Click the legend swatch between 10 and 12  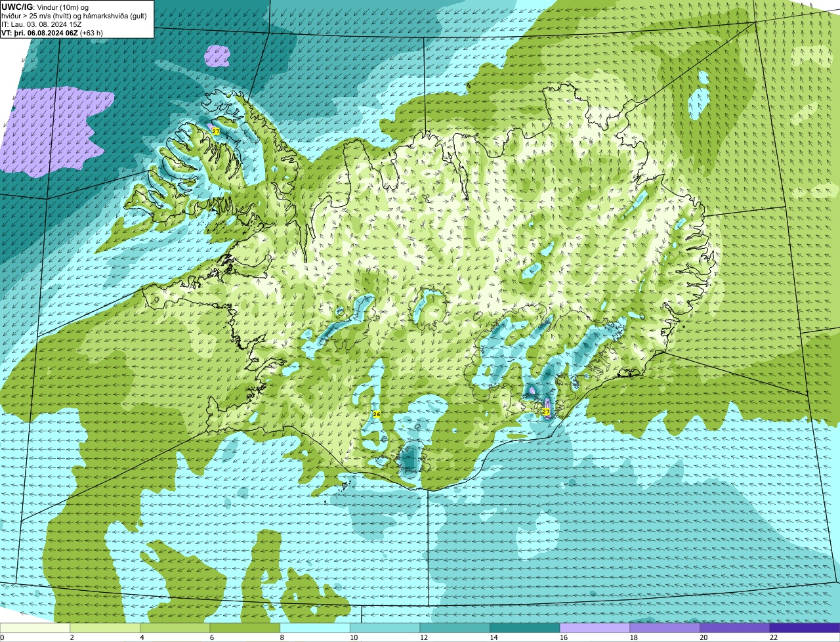[x=385, y=628]
